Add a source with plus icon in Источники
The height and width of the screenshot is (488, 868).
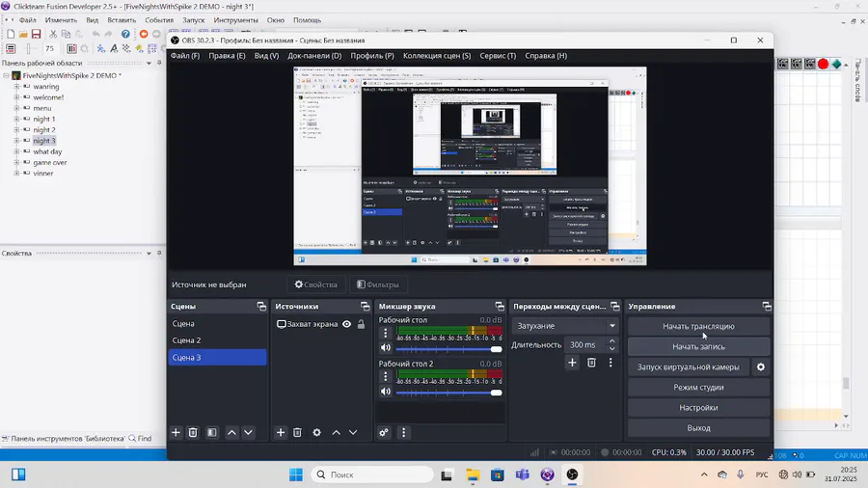281,433
